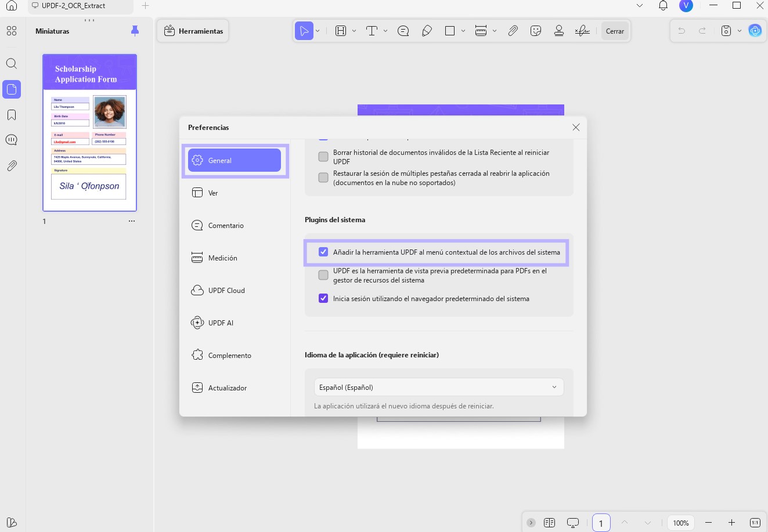Open the Medición preferences tab
The width and height of the screenshot is (768, 532).
(x=235, y=258)
